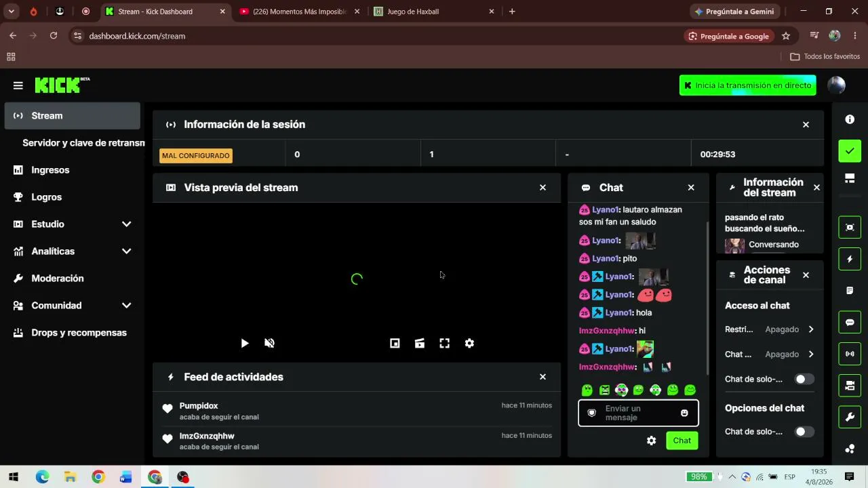Click the heart icon next to Pumpidox
Screen dimensions: 868x488
tap(167, 408)
